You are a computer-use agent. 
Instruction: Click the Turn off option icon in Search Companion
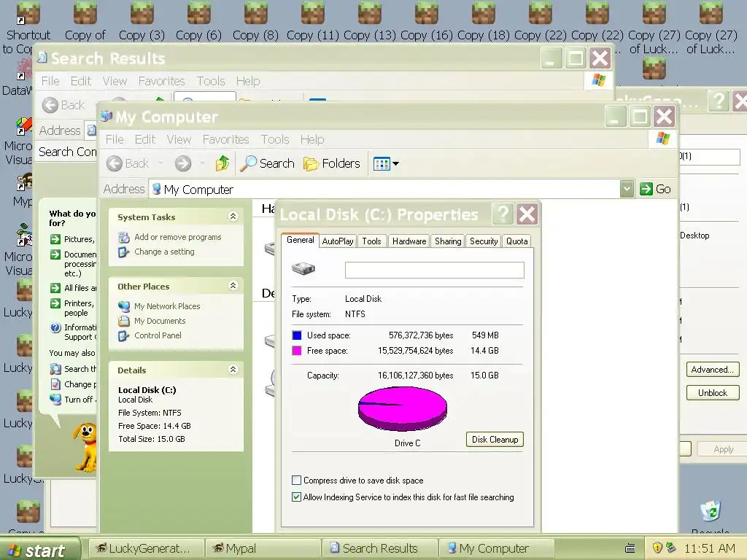click(x=55, y=399)
